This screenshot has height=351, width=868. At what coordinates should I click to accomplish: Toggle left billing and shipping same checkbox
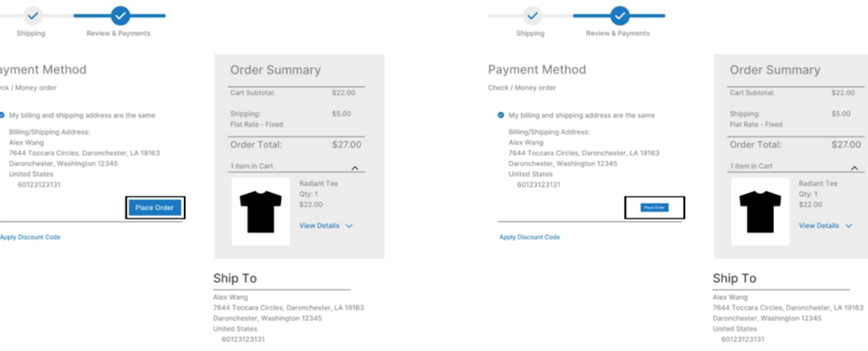2,115
